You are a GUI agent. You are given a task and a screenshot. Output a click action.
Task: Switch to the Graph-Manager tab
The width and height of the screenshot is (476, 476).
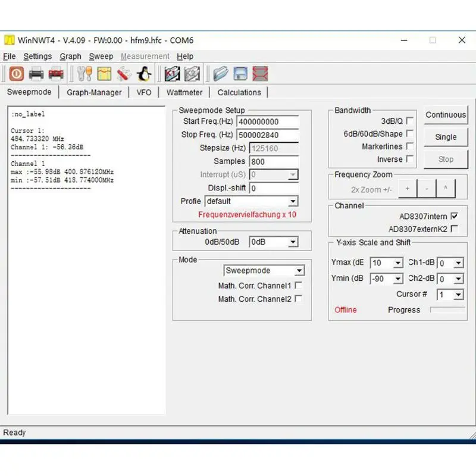94,92
